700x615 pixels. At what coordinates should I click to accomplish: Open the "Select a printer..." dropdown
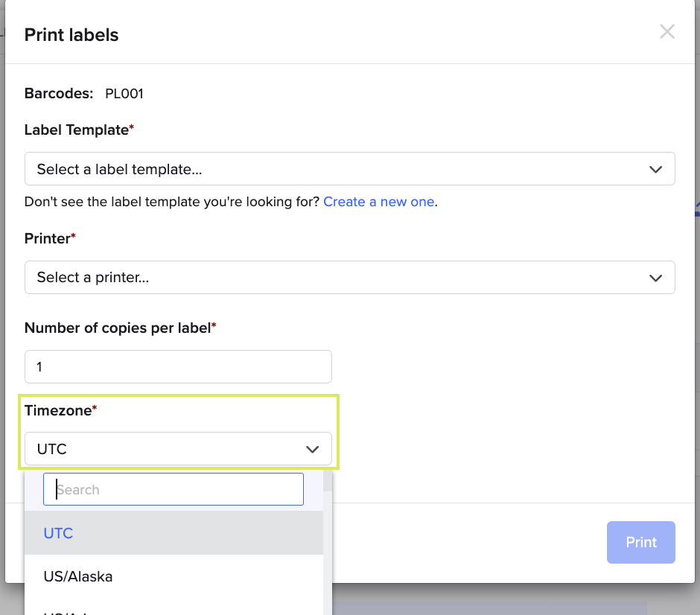(349, 277)
